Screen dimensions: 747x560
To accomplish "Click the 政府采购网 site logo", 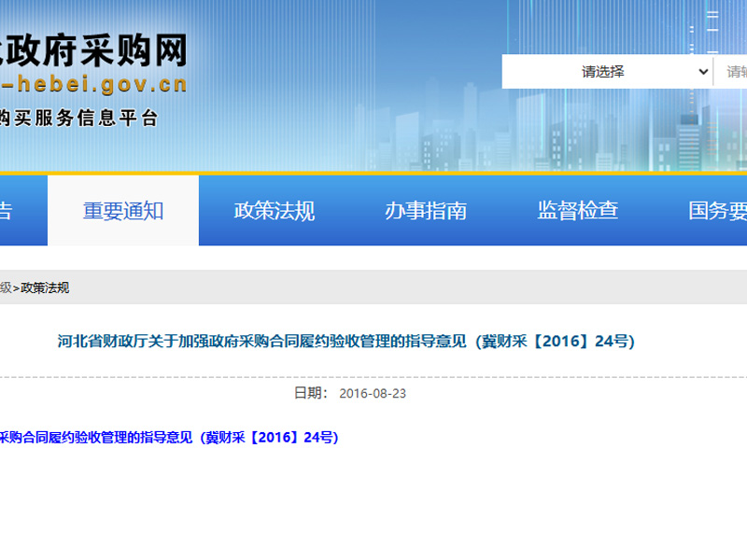I will point(93,49).
